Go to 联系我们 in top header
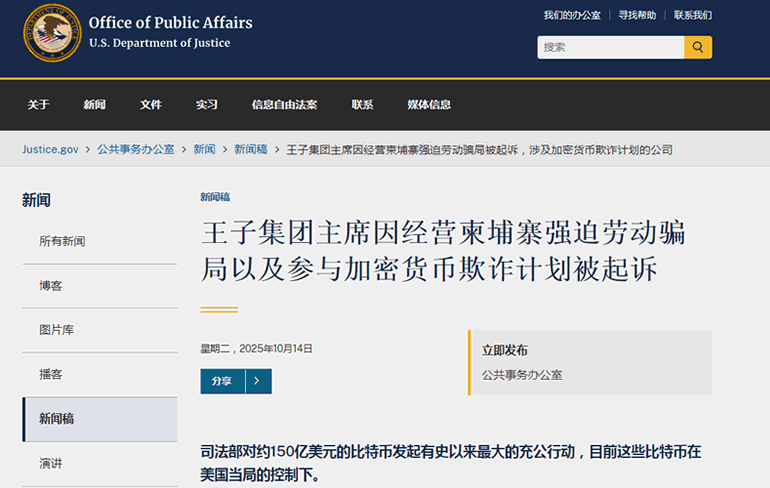Screen dimensions: 770x488 coord(692,15)
